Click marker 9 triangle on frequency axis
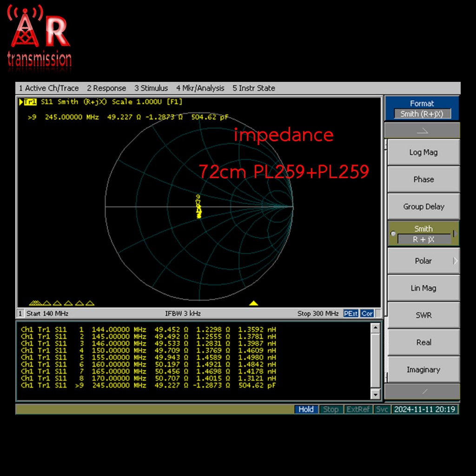 (253, 303)
